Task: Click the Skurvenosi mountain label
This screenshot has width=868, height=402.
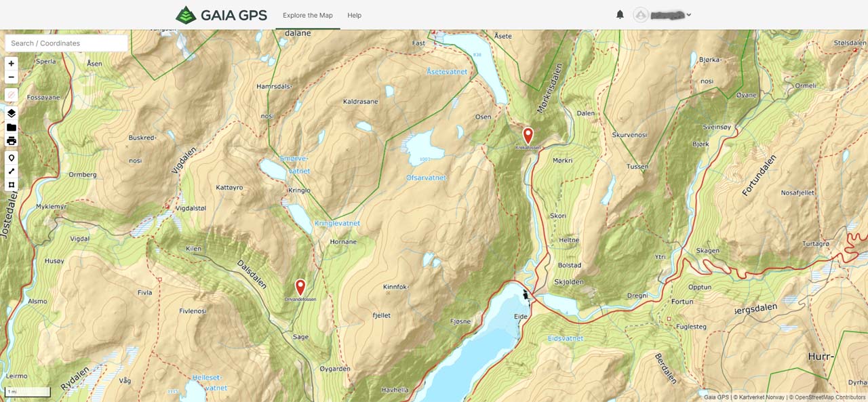Action: 630,135
